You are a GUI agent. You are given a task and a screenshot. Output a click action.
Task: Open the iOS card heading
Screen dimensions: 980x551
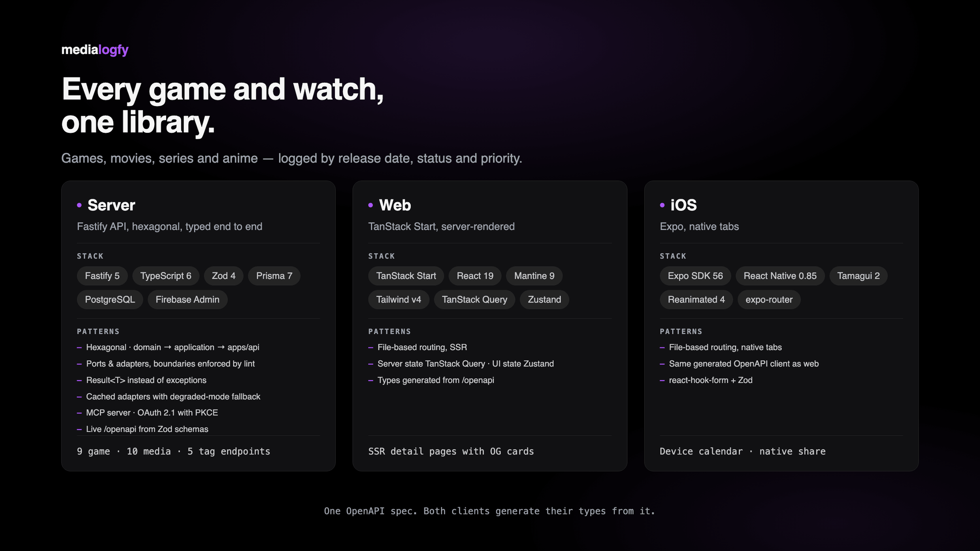point(683,205)
